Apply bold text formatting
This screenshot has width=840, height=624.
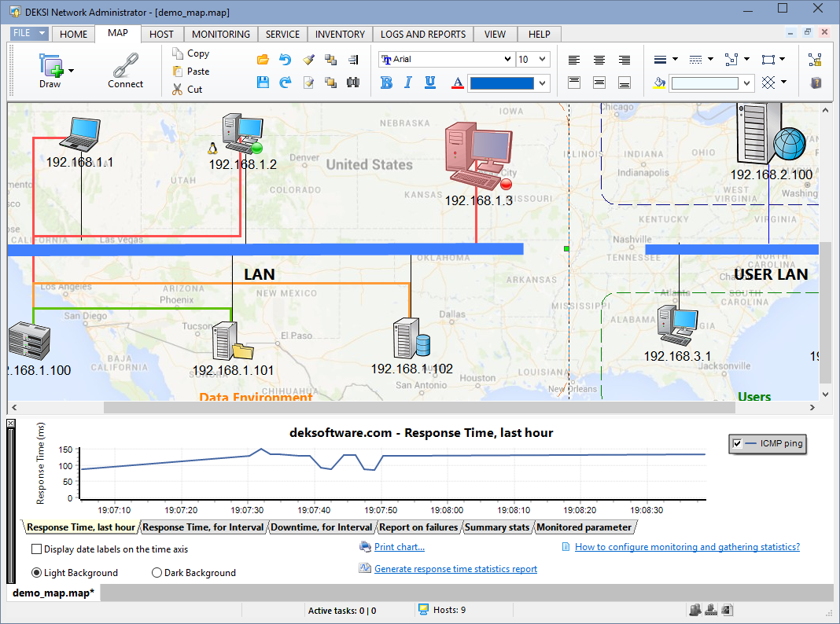click(386, 82)
